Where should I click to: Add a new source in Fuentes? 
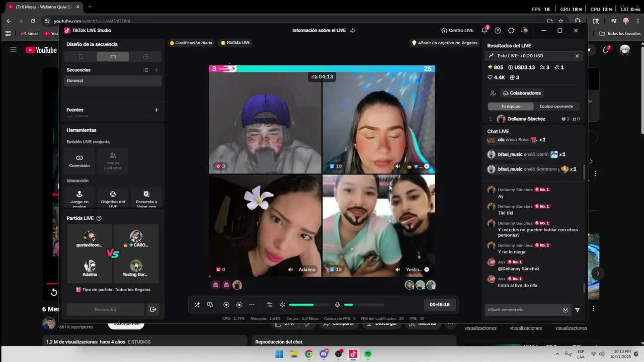coord(156,110)
